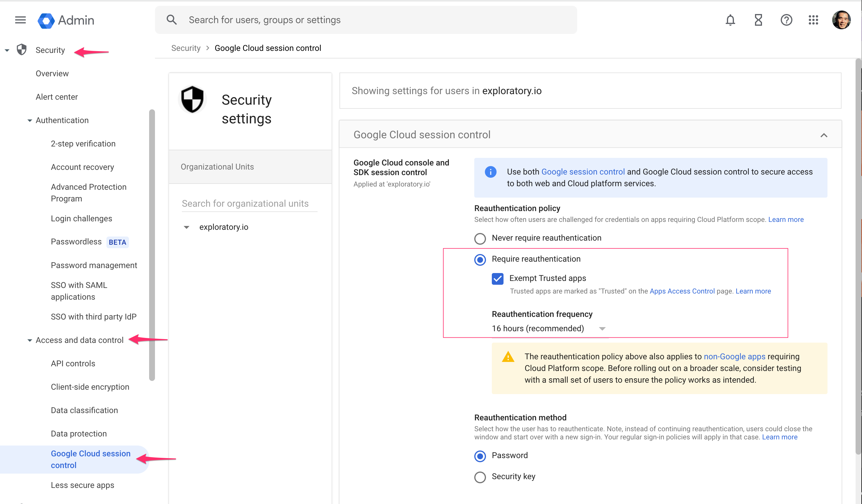Open the notifications bell
The width and height of the screenshot is (862, 504).
tap(730, 20)
